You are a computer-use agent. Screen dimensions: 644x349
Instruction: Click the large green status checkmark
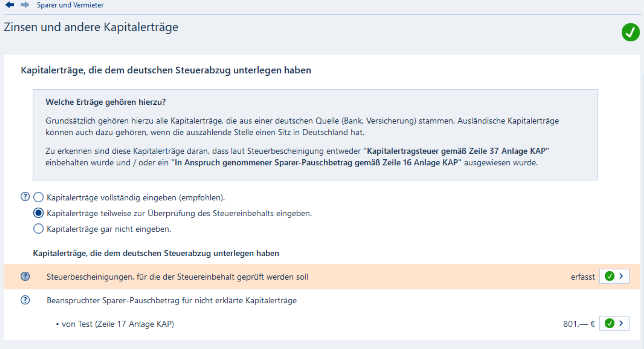coord(630,32)
